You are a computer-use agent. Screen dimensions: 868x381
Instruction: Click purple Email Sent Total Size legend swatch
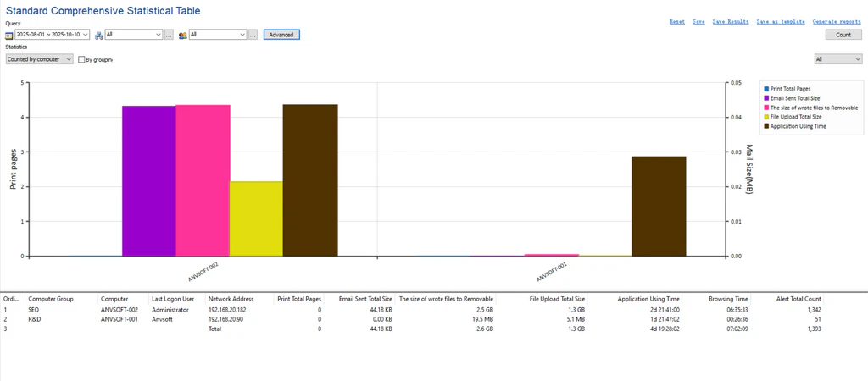[x=766, y=98]
